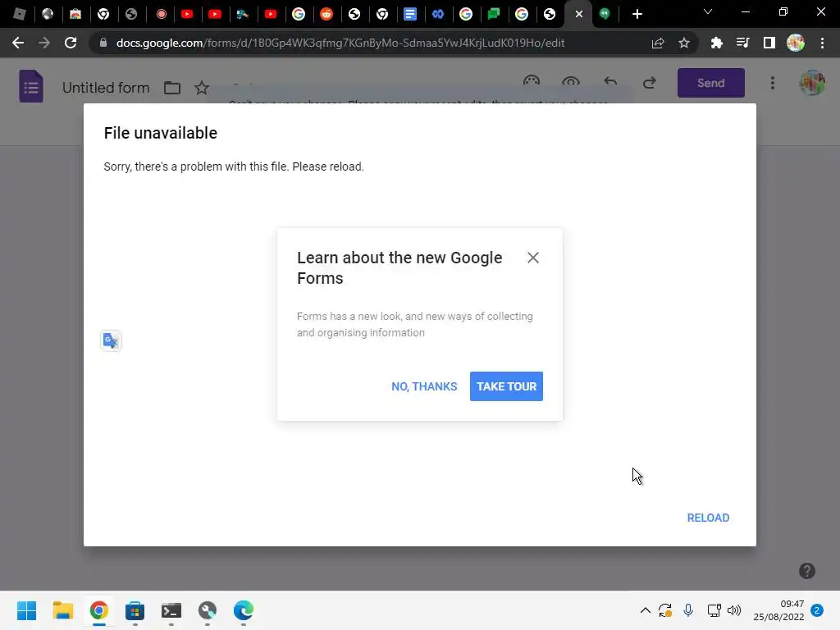Screen dimensions: 840x630
Task: Decline the tour with NO, THANKS
Action: (x=424, y=386)
